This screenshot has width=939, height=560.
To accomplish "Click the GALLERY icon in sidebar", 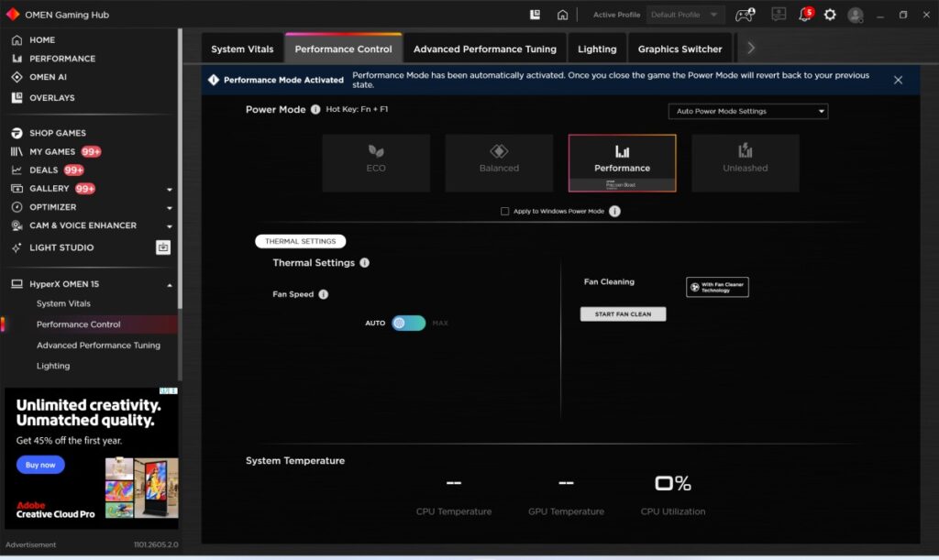I will pos(17,189).
